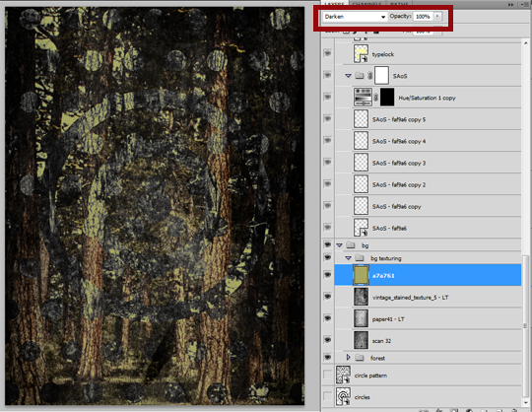Image resolution: width=532 pixels, height=412 pixels.
Task: Click the typelock smart object thumbnail
Action: [x=361, y=53]
